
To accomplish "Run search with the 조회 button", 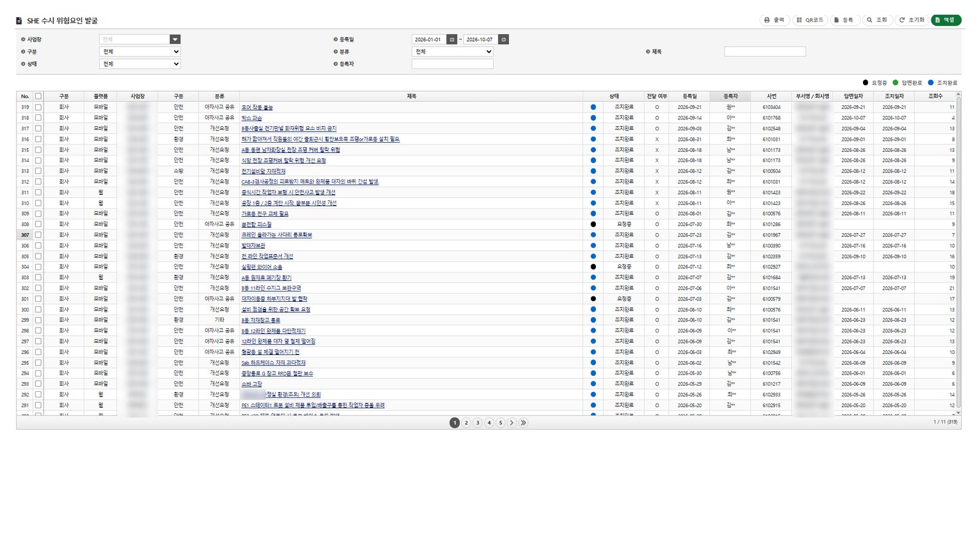I will pos(877,20).
